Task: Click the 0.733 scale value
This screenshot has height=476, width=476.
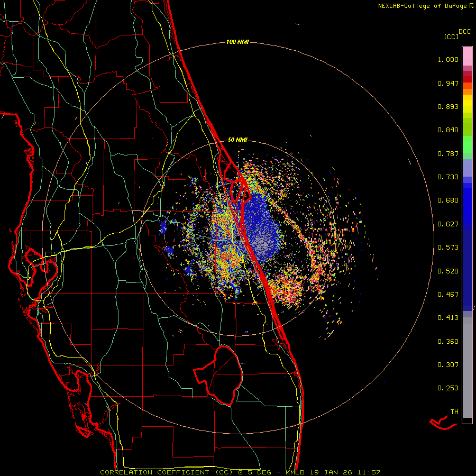Action: [448, 177]
